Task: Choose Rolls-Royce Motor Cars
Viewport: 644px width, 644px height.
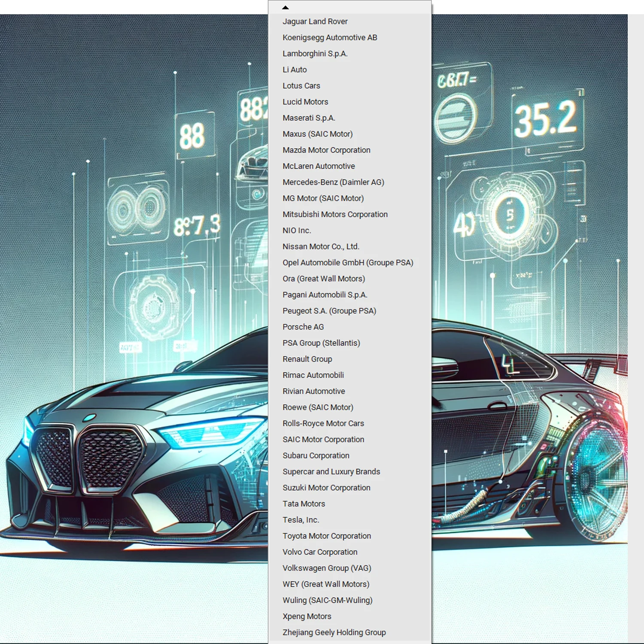Action: tap(323, 423)
